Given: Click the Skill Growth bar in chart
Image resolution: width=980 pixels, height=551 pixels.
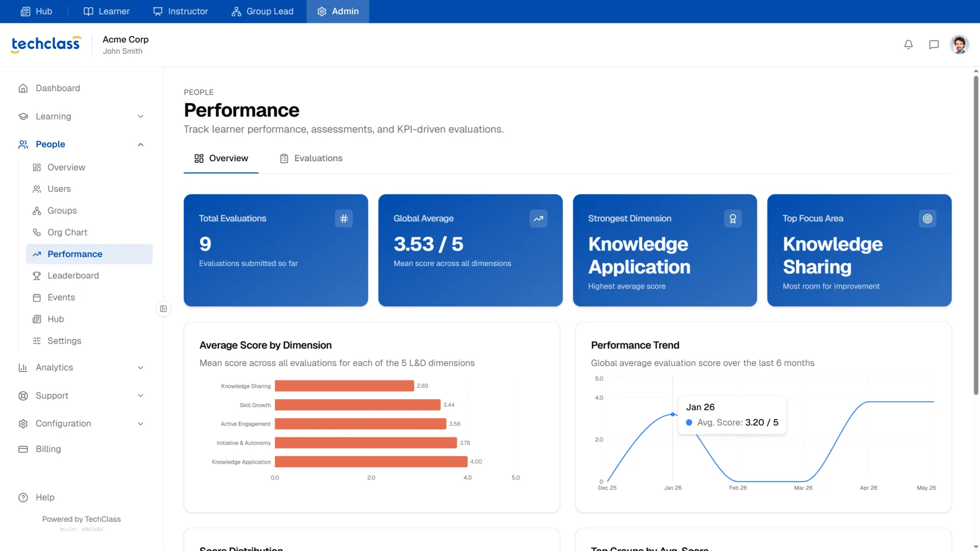Looking at the screenshot, I should click(357, 405).
